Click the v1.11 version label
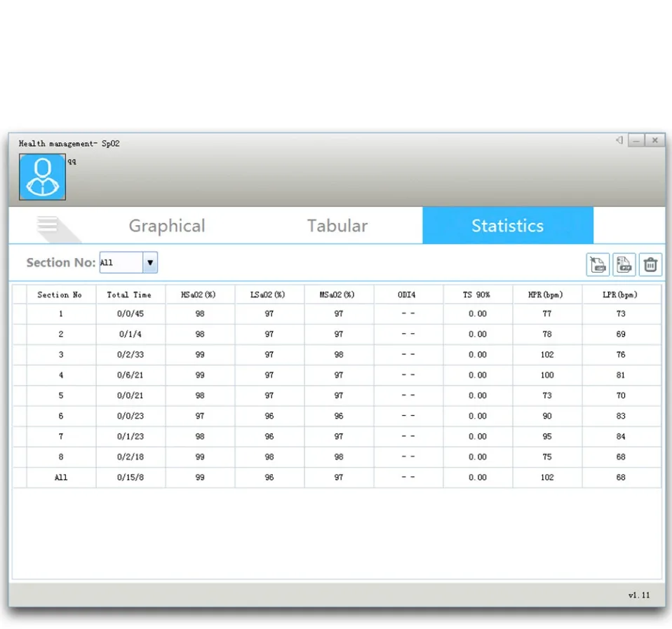This screenshot has width=672, height=629. tap(639, 595)
